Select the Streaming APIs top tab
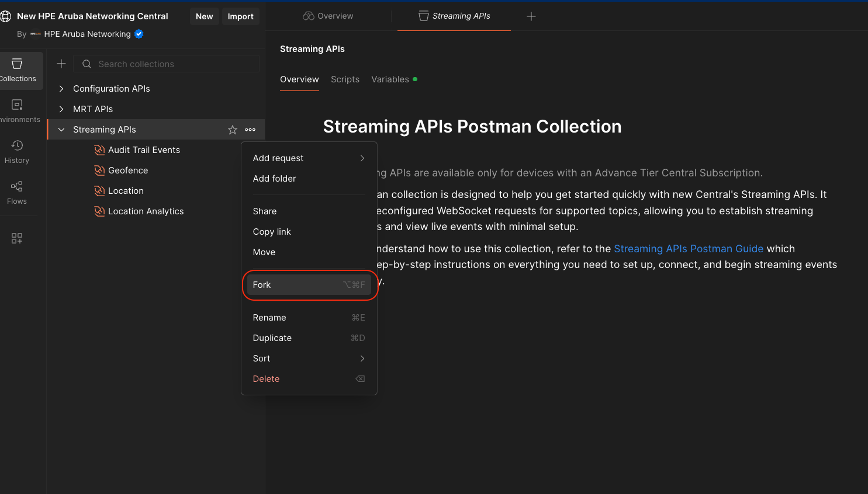The image size is (868, 494). [454, 16]
